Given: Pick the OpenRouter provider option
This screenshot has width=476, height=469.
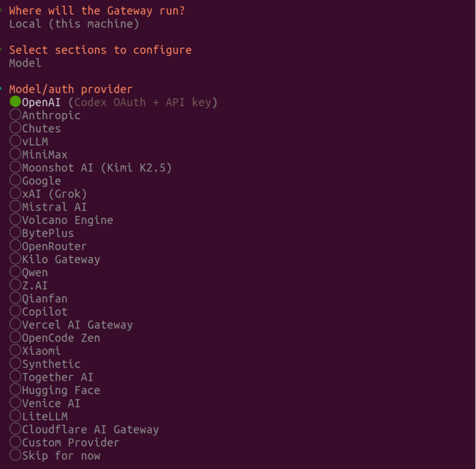Looking at the screenshot, I should 15,247.
